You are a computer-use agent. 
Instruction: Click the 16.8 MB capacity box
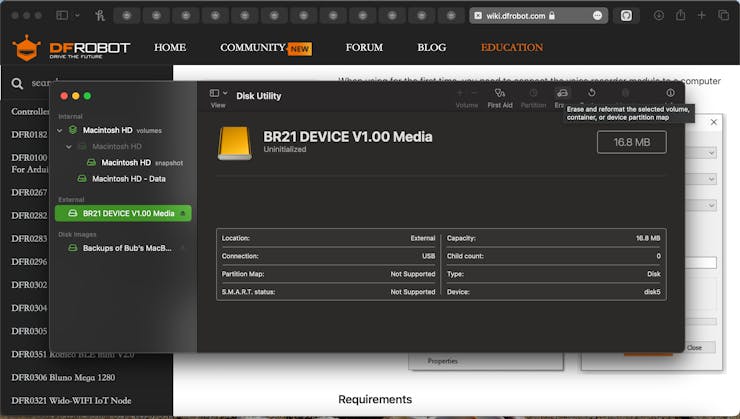[631, 142]
